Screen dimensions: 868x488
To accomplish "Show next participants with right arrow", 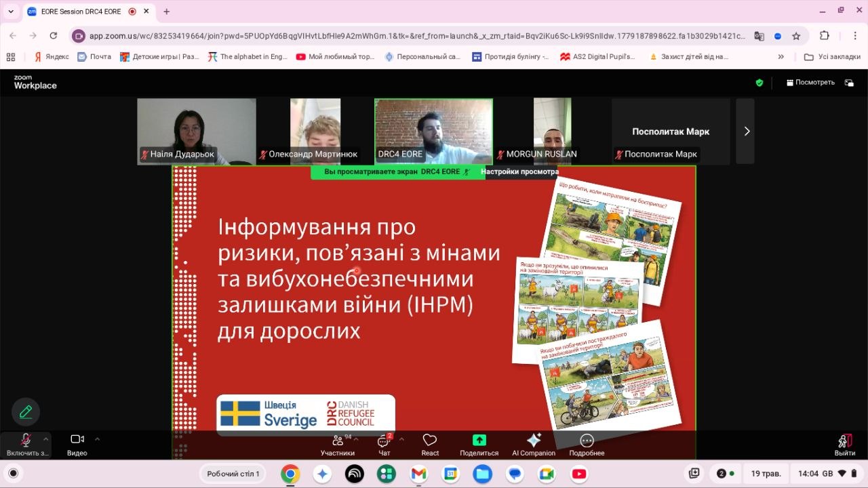I will (746, 131).
